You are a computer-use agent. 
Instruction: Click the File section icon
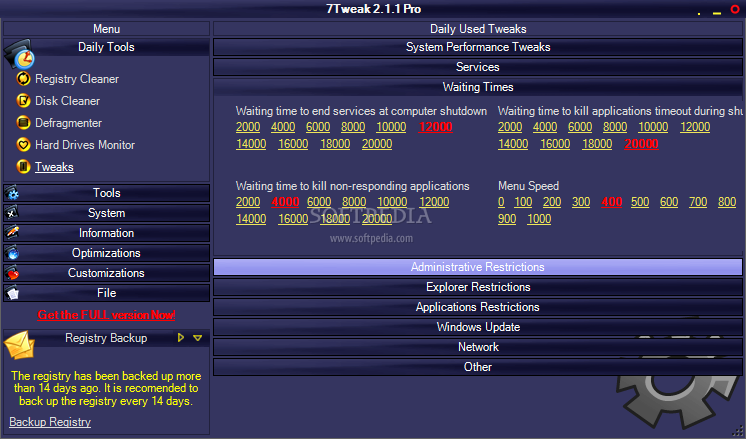click(12, 293)
